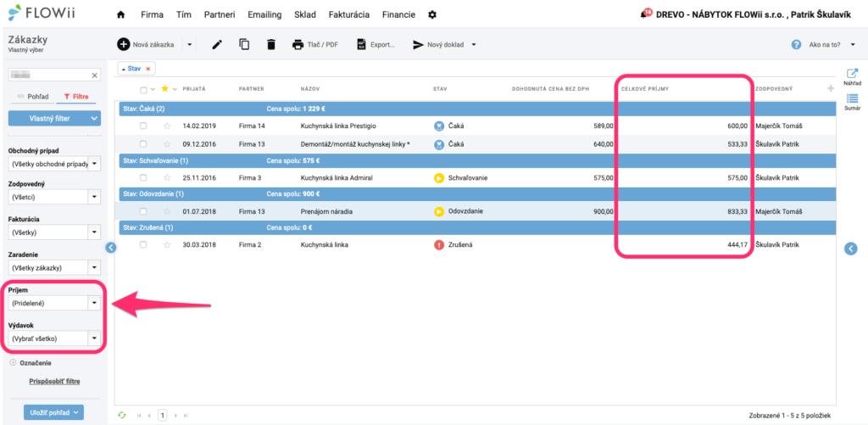This screenshot has width=868, height=425.
Task: Select the row dated 14.02.2019
Action: coord(143,126)
